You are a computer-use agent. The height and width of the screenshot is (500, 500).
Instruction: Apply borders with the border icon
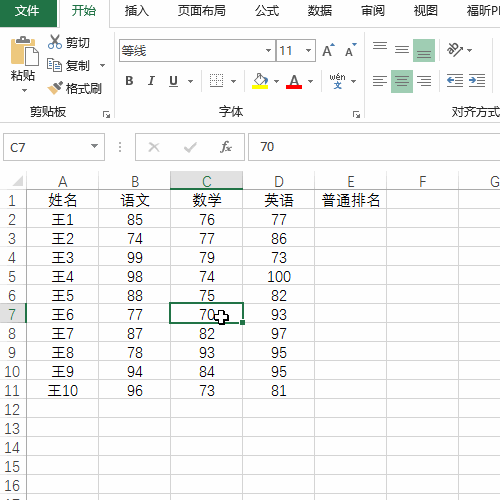coord(216,81)
